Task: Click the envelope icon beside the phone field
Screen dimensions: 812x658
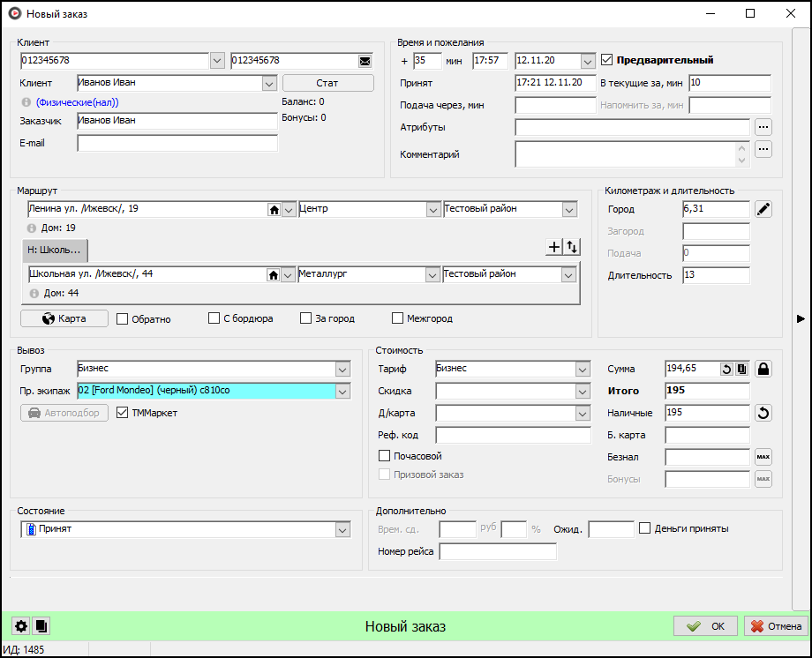Action: click(x=365, y=61)
